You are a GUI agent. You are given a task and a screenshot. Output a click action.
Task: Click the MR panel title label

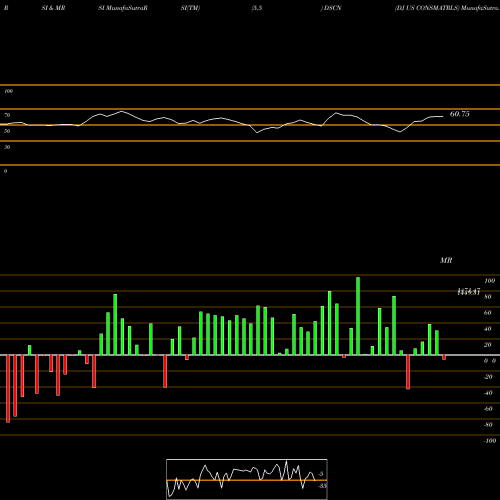(446, 260)
